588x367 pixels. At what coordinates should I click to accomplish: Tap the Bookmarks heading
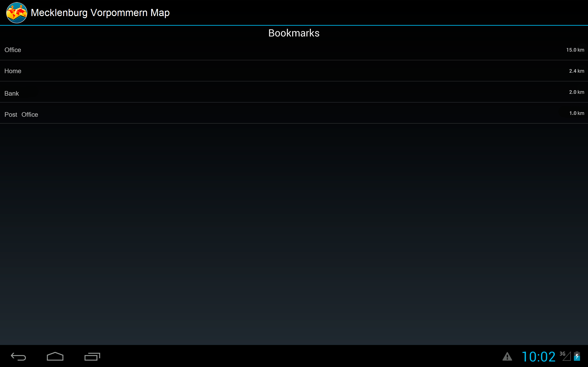tap(294, 33)
